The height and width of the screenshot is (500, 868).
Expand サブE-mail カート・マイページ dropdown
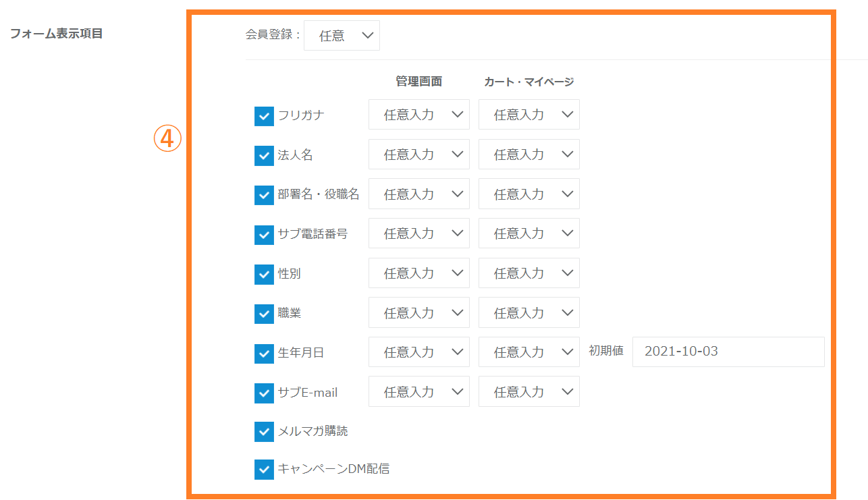click(528, 392)
